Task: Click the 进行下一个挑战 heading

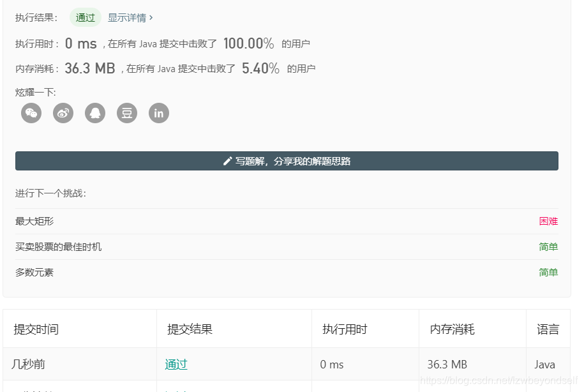Action: pos(50,193)
